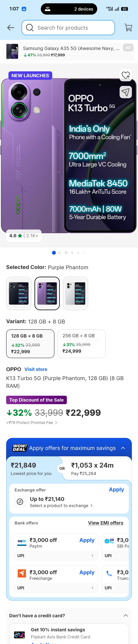Select the white color swatch

[76, 293]
